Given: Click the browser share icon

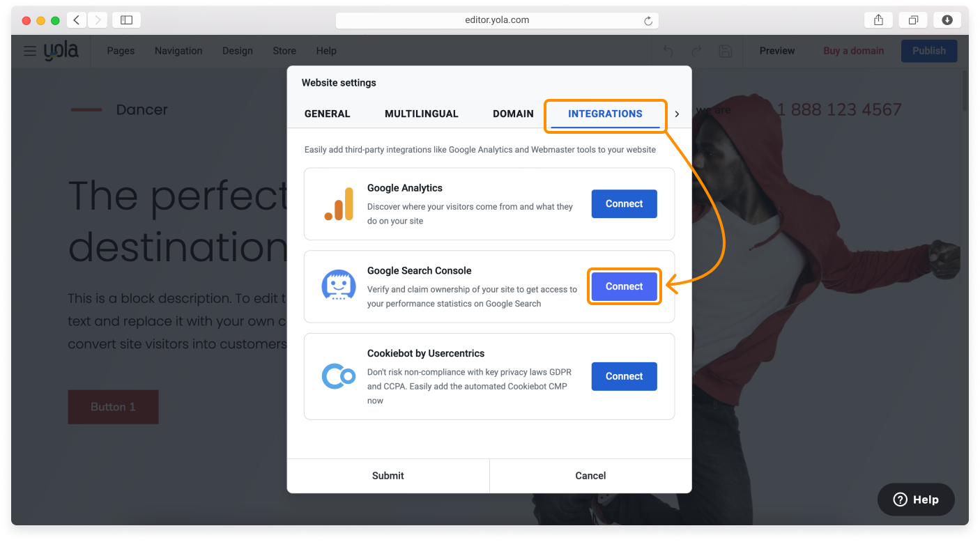Looking at the screenshot, I should 878,20.
